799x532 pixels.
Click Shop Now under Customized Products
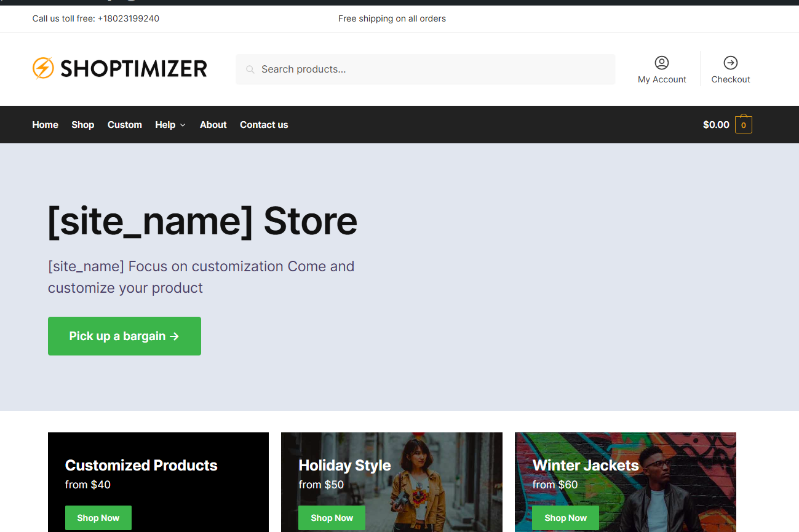[98, 518]
